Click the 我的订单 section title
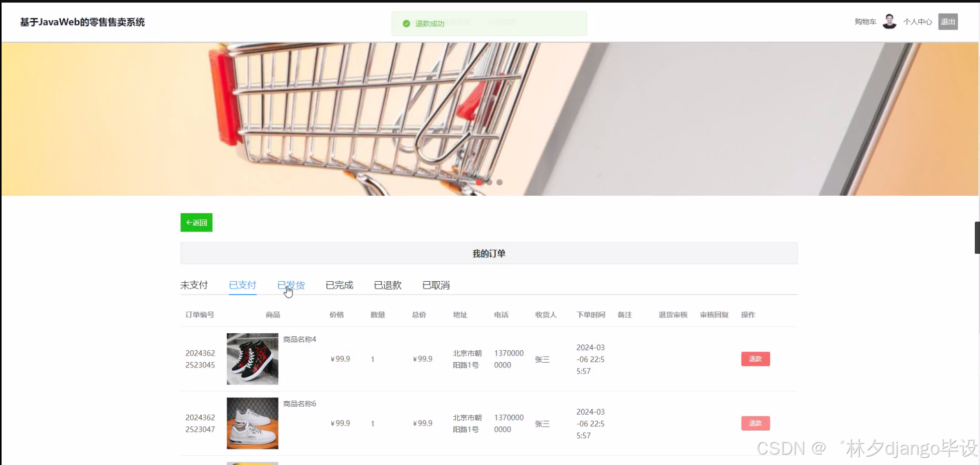980x465 pixels. (x=489, y=253)
